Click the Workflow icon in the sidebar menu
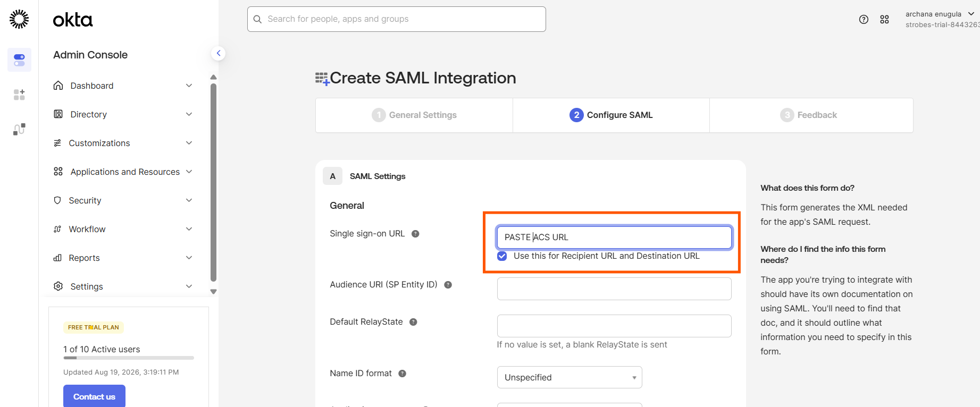 tap(57, 229)
